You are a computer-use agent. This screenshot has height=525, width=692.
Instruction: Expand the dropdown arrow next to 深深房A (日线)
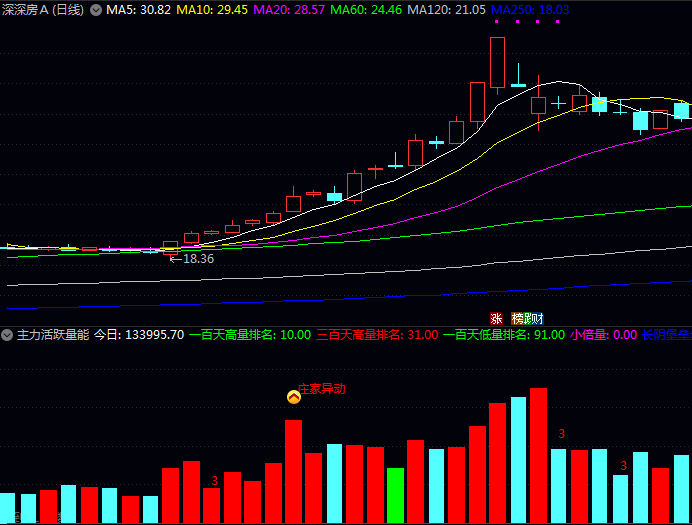96,10
